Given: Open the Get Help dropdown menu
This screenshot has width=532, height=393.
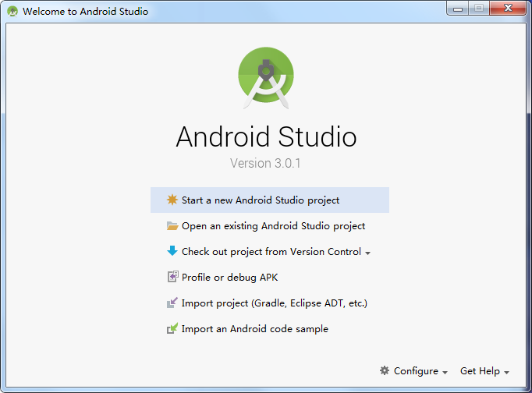Looking at the screenshot, I should (x=484, y=371).
